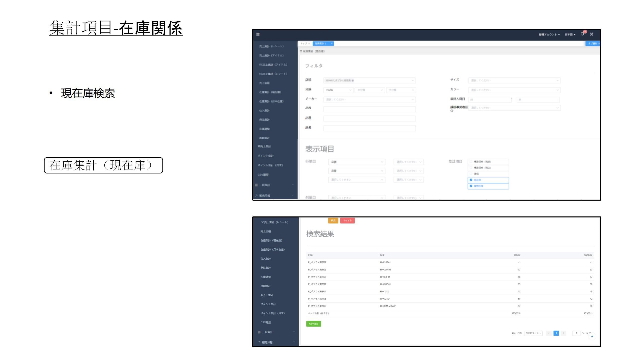Uncheck the 総在庫 checkbox

pos(471,180)
